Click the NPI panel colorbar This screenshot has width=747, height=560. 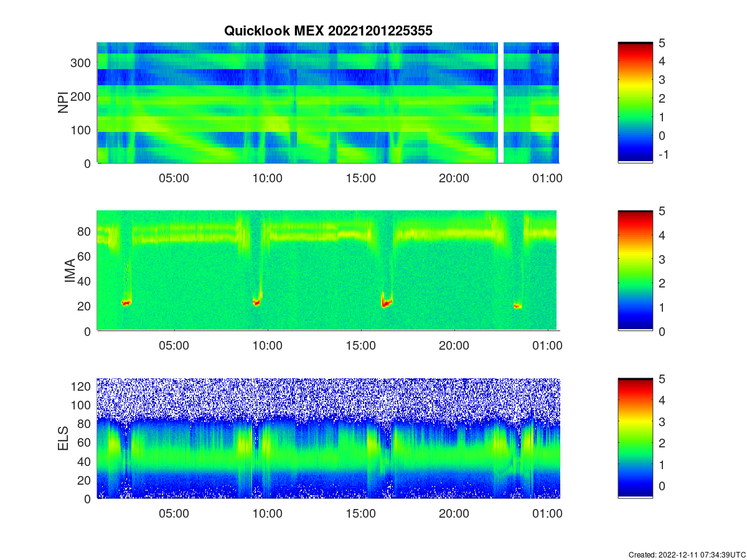click(635, 103)
